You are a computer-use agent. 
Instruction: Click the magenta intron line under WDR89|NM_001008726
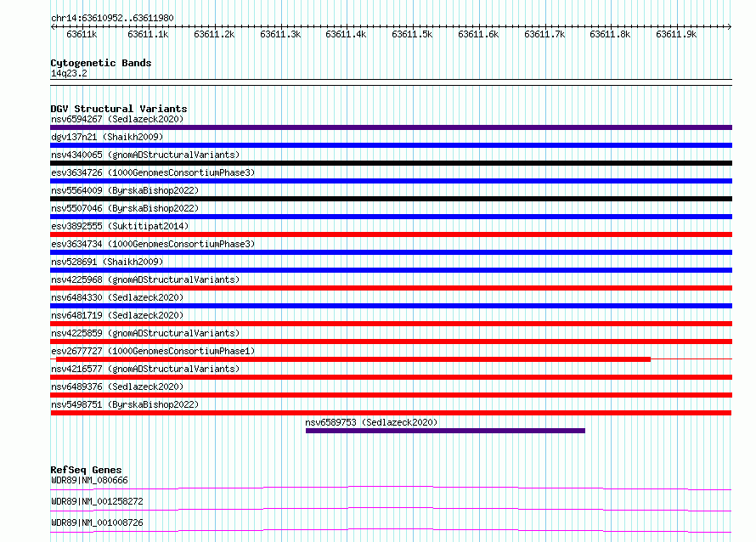click(x=391, y=530)
